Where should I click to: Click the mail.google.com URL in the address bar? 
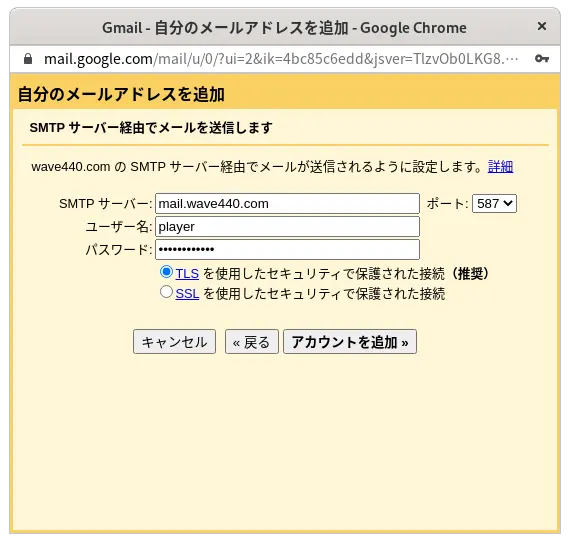281,59
